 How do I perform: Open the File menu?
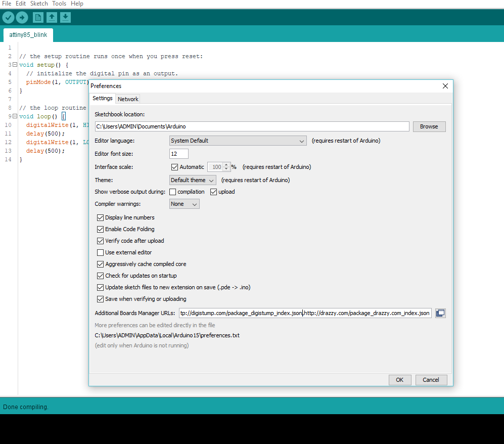(x=7, y=4)
